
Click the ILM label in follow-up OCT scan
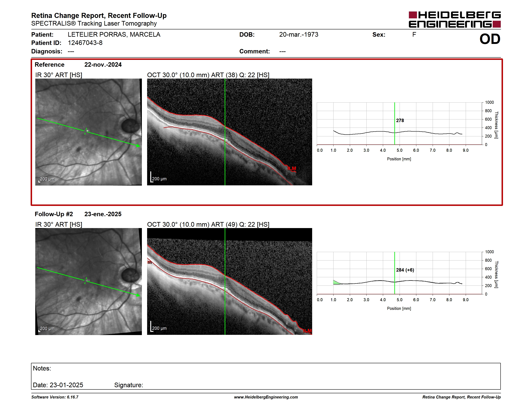click(307, 331)
